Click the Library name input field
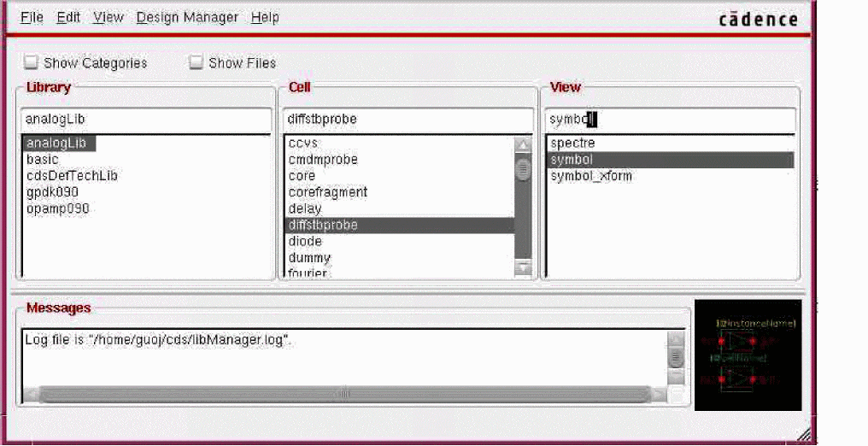 (x=146, y=120)
